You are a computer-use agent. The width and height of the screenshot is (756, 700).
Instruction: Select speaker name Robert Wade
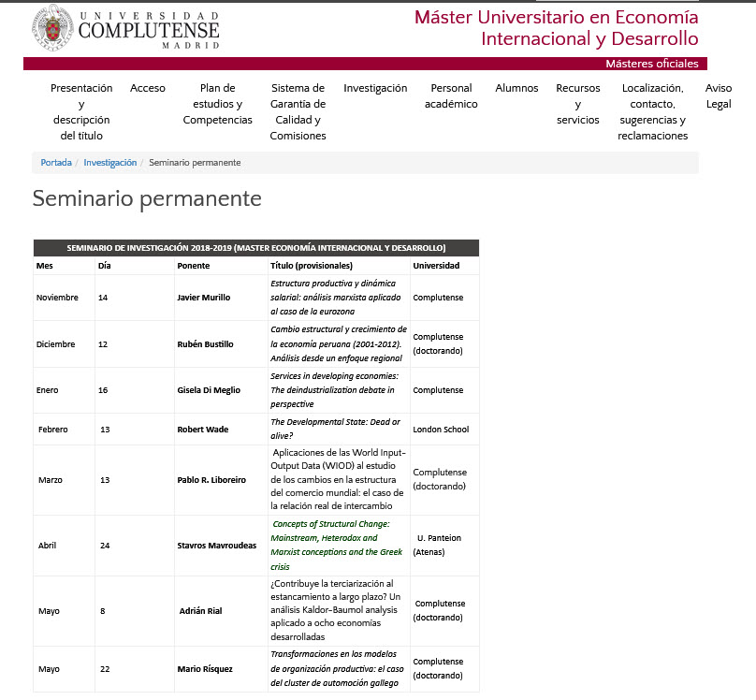click(x=202, y=429)
